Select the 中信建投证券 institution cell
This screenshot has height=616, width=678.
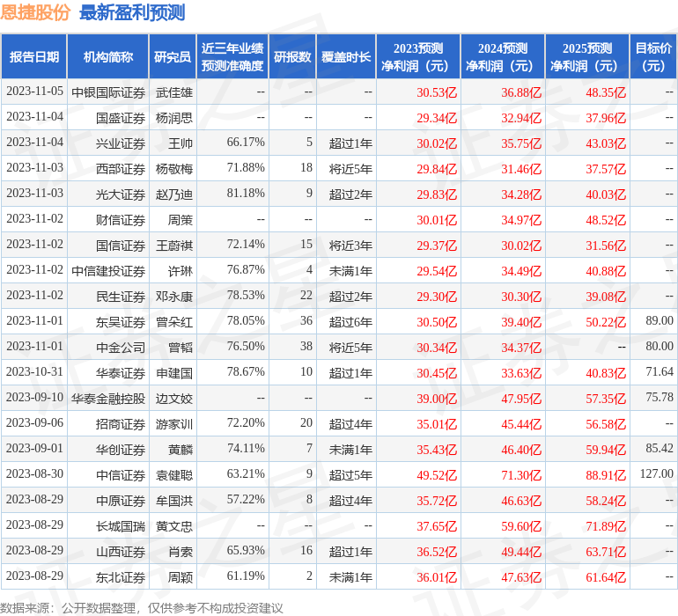[x=108, y=271]
